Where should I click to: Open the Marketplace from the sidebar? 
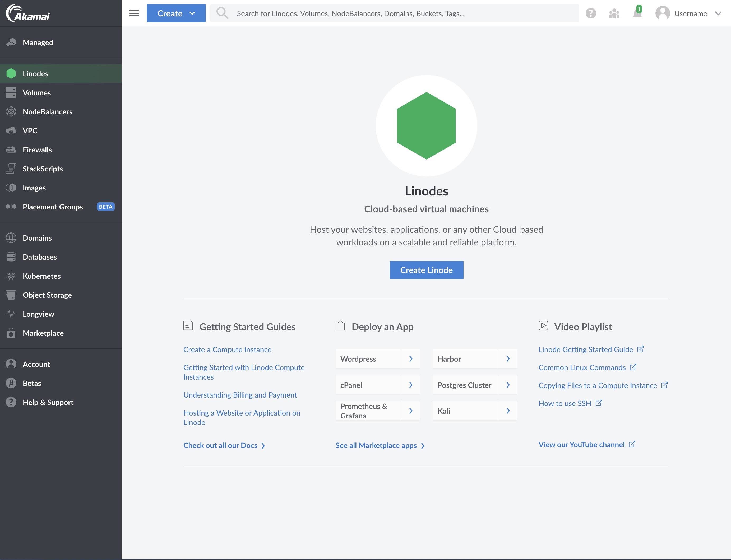pos(43,333)
